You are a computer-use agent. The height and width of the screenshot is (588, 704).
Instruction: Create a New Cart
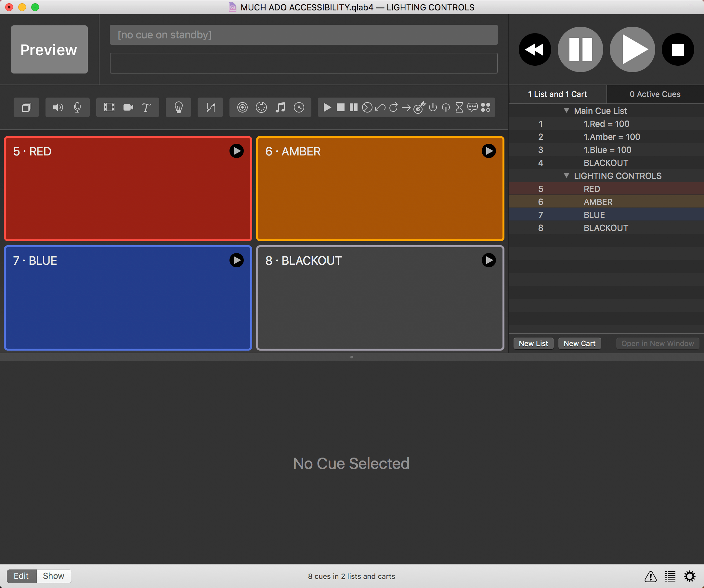tap(580, 343)
